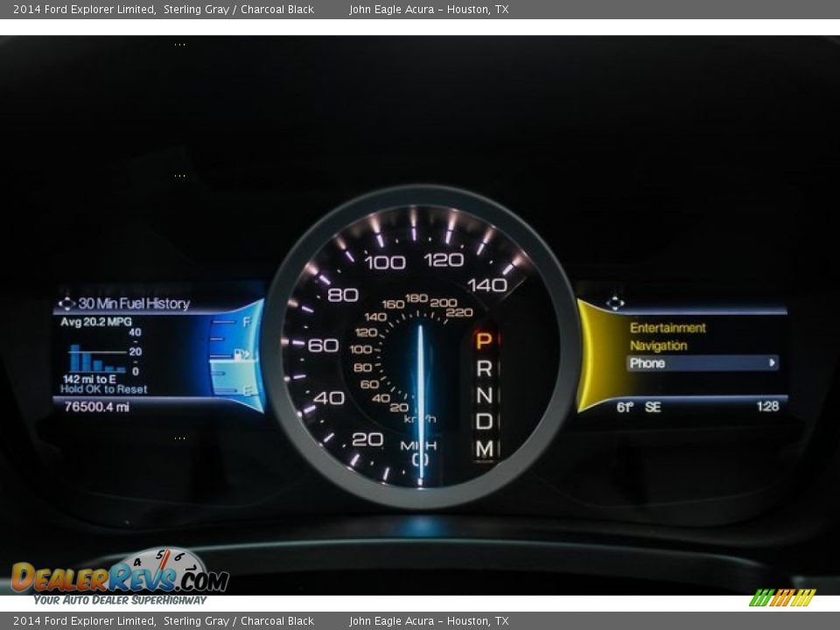Click the four-way arrow icon beside Fuel History
Screen dimensions: 840x630
66,304
